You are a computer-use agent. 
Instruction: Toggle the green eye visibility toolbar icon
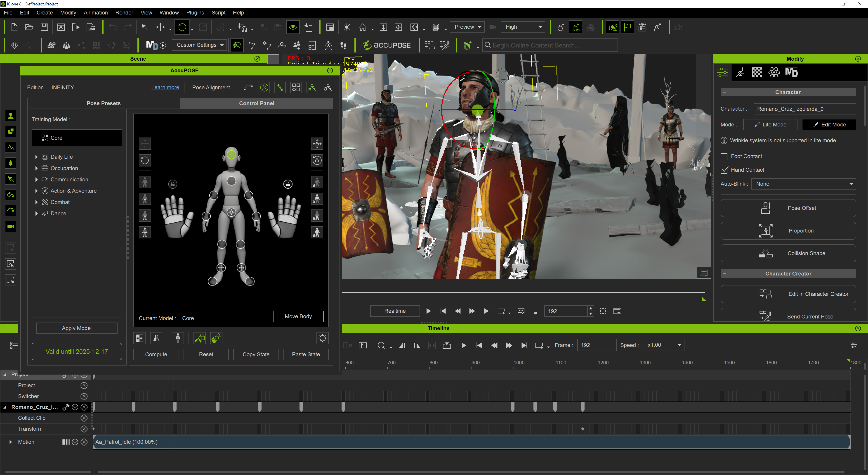(x=293, y=27)
